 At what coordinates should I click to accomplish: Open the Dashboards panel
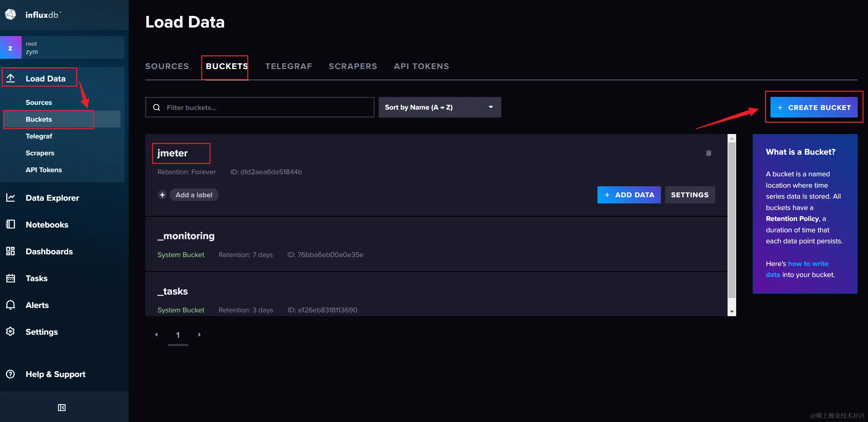(49, 251)
